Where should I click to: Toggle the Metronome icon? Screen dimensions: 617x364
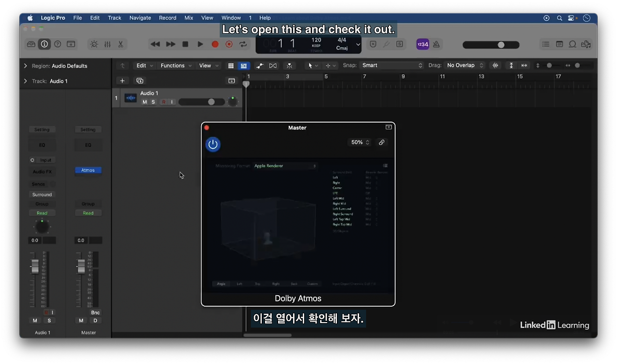436,44
